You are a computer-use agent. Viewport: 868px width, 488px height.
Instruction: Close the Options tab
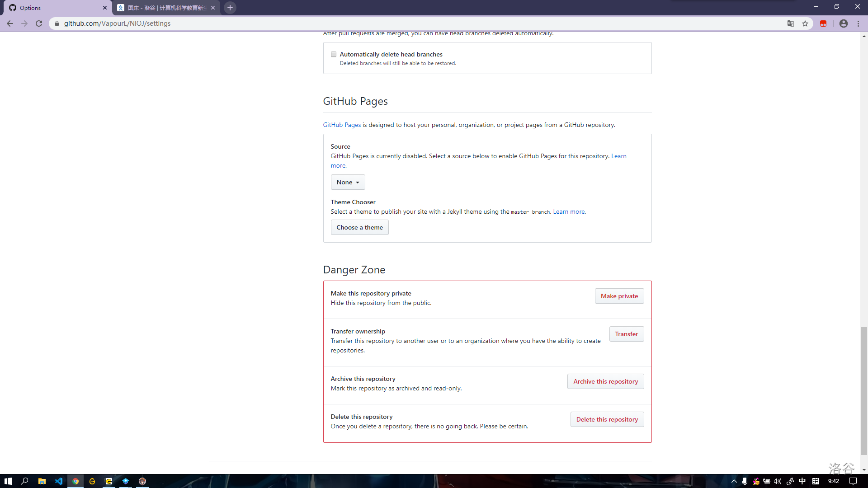105,8
